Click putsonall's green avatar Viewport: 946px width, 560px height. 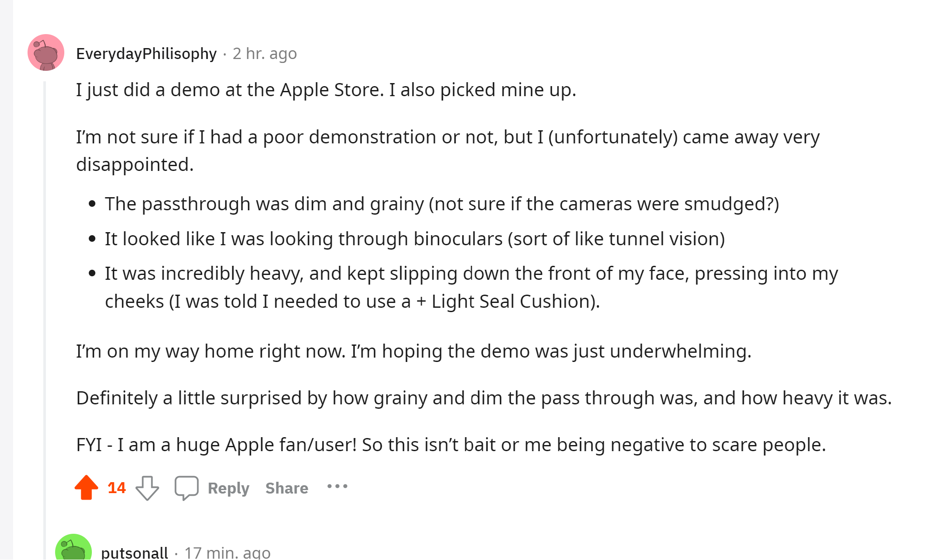pyautogui.click(x=73, y=549)
